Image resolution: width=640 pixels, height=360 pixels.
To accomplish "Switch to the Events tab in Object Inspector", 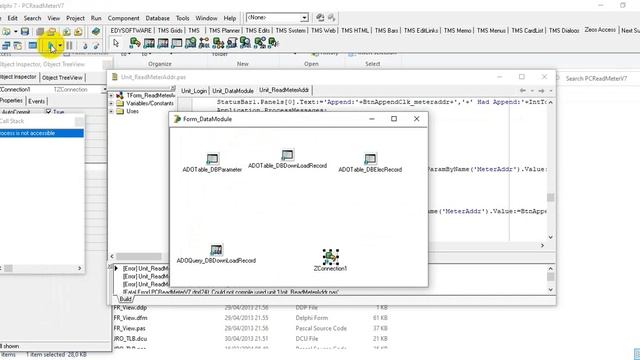I will 37,101.
